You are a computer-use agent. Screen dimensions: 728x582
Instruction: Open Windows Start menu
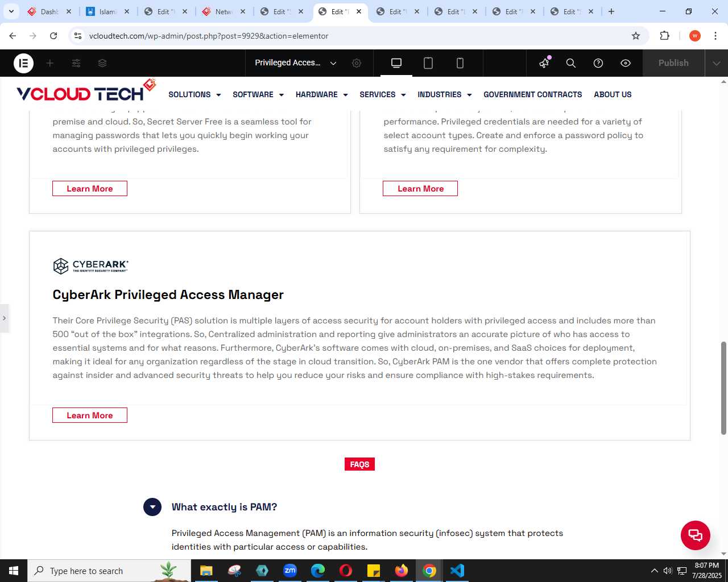click(14, 571)
